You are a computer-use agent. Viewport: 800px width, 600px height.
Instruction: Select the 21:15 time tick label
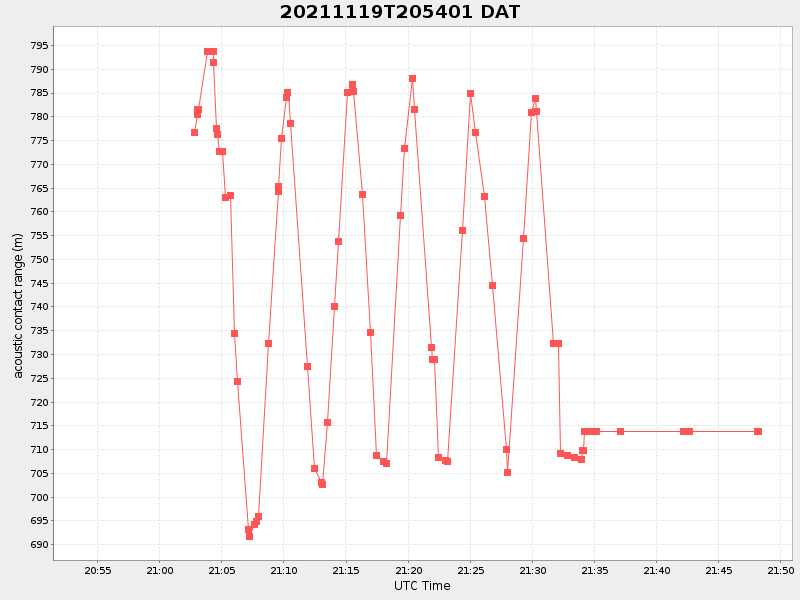tap(346, 571)
